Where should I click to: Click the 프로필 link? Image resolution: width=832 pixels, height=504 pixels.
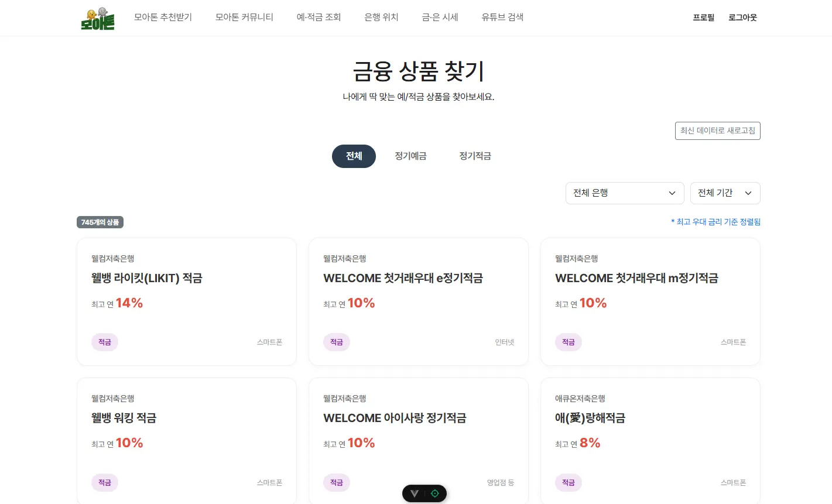click(703, 18)
